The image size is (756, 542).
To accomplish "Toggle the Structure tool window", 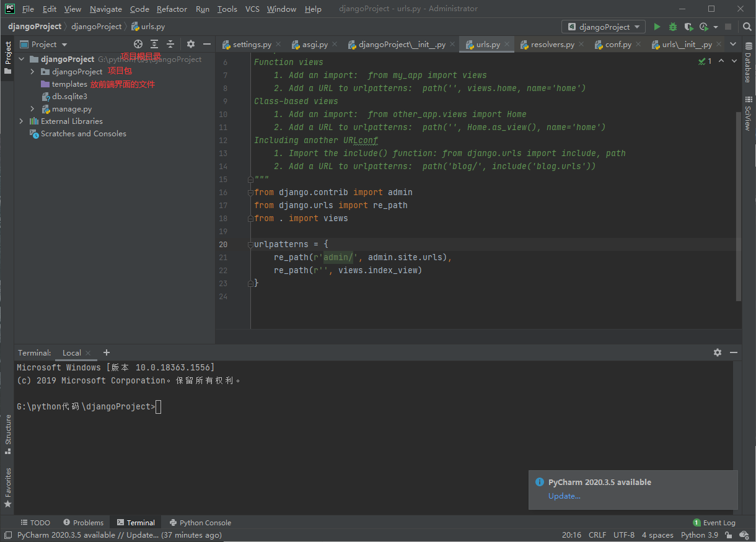I will coord(8,434).
